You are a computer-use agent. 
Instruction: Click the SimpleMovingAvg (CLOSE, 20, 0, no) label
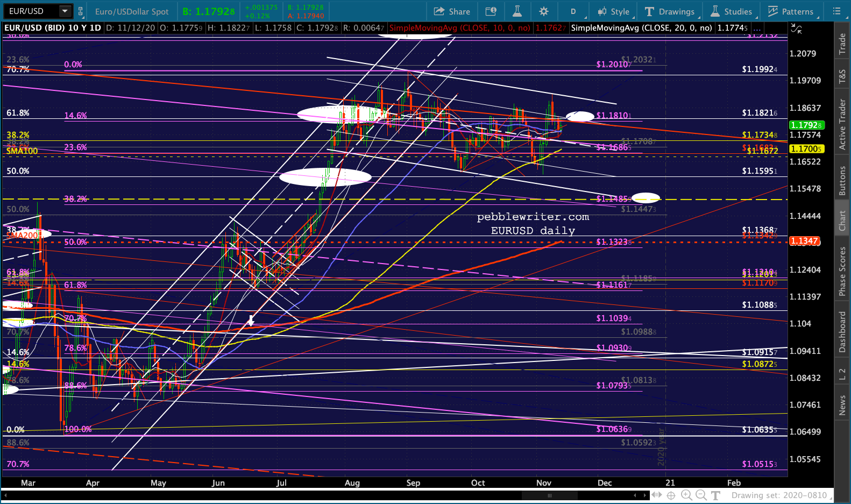[641, 28]
